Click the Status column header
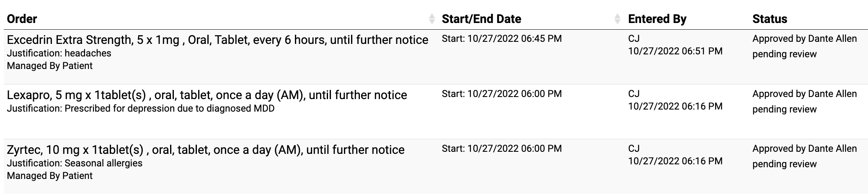 [x=770, y=19]
